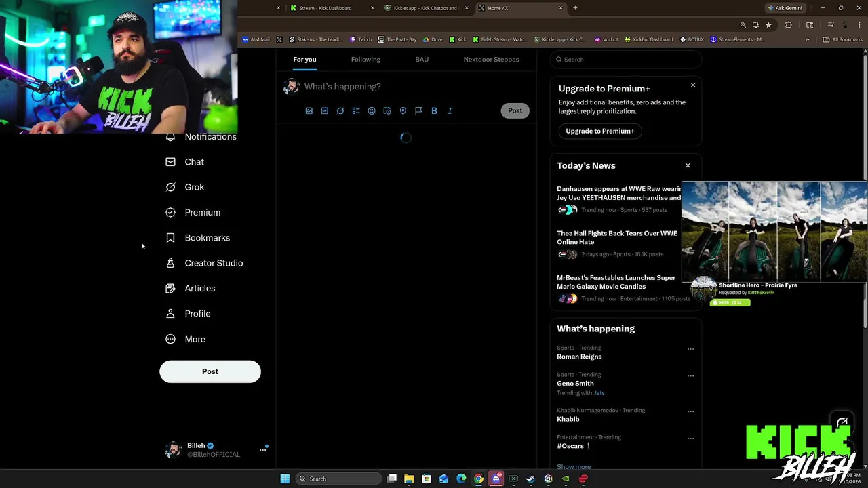Click the grey Post button in composer
Viewport: 868px width, 488px height.
coord(515,110)
